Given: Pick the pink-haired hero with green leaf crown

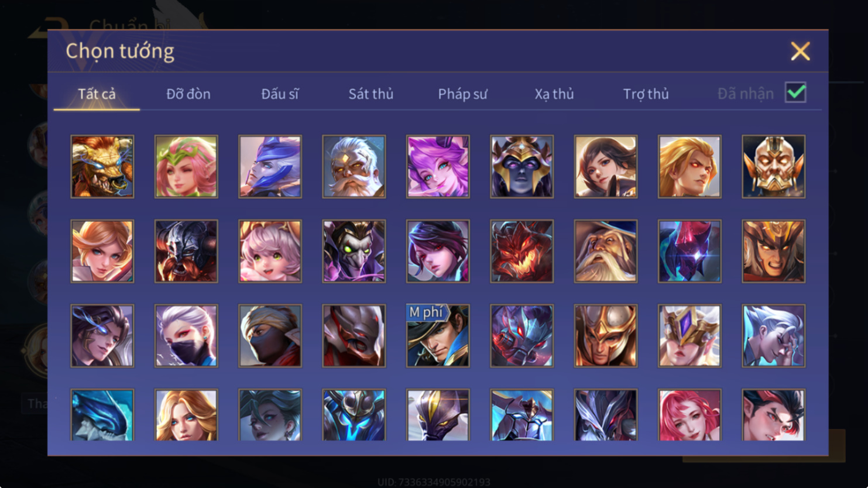Looking at the screenshot, I should (x=186, y=167).
